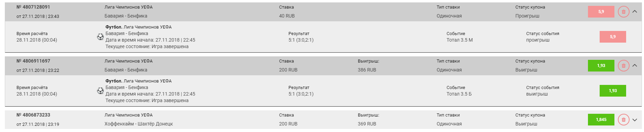Click Бавария - Бенфика in losing coupon header
Image resolution: width=644 pixels, height=132 pixels.
[126, 16]
